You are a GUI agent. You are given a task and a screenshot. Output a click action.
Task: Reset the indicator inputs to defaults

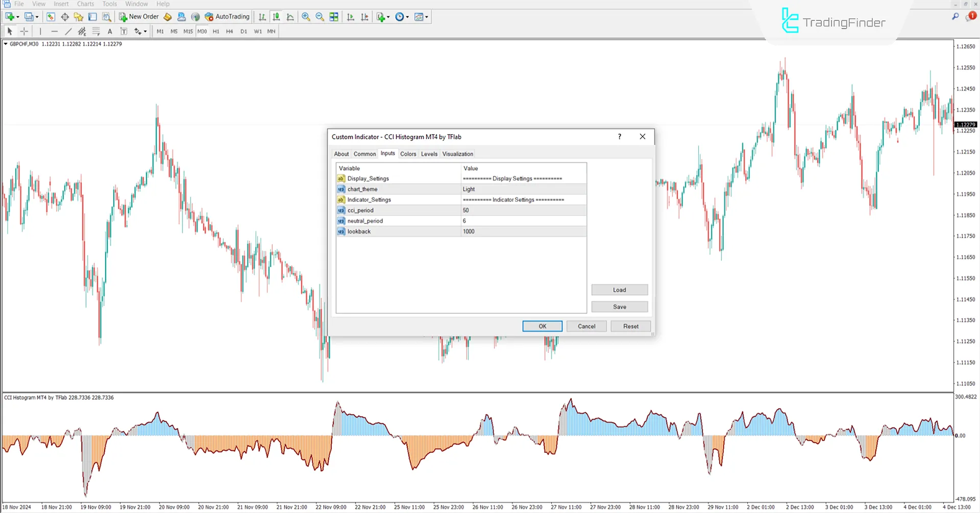(x=630, y=326)
